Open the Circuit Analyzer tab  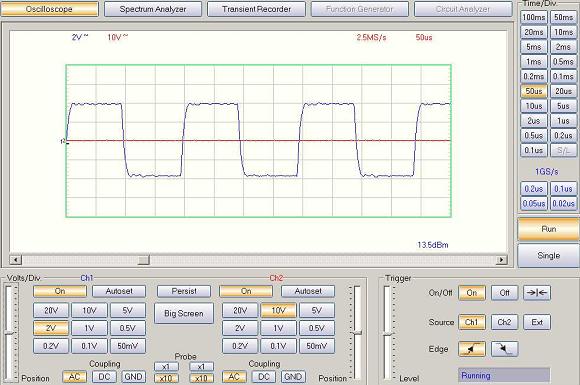(463, 9)
